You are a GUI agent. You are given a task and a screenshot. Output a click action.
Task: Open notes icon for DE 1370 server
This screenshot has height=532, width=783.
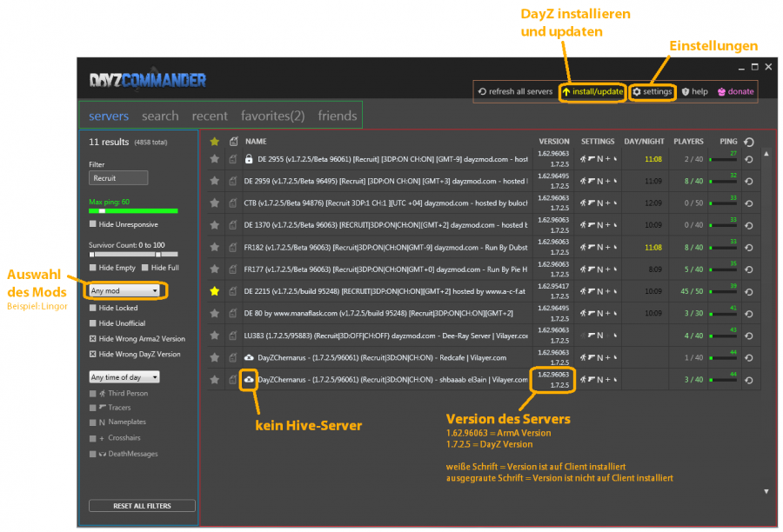click(232, 225)
